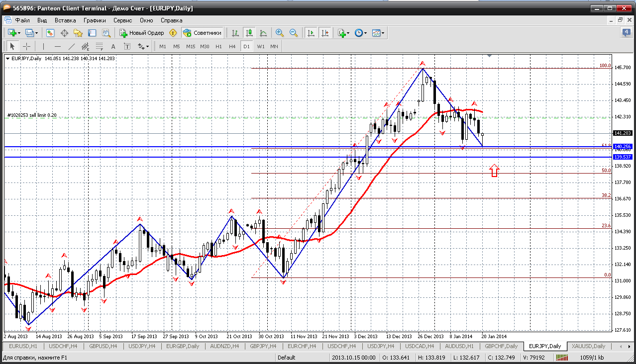Open the Файл menu

pyautogui.click(x=22, y=20)
